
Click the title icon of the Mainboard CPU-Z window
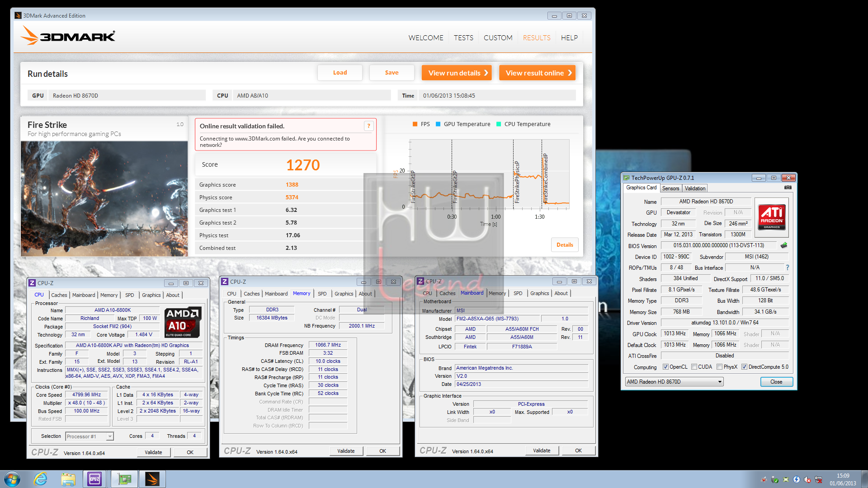point(420,281)
